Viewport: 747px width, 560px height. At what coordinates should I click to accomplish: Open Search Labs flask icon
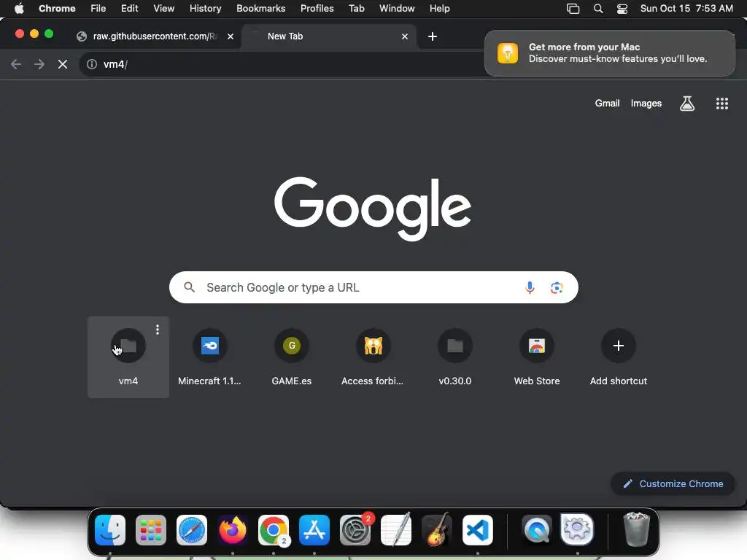tap(687, 104)
